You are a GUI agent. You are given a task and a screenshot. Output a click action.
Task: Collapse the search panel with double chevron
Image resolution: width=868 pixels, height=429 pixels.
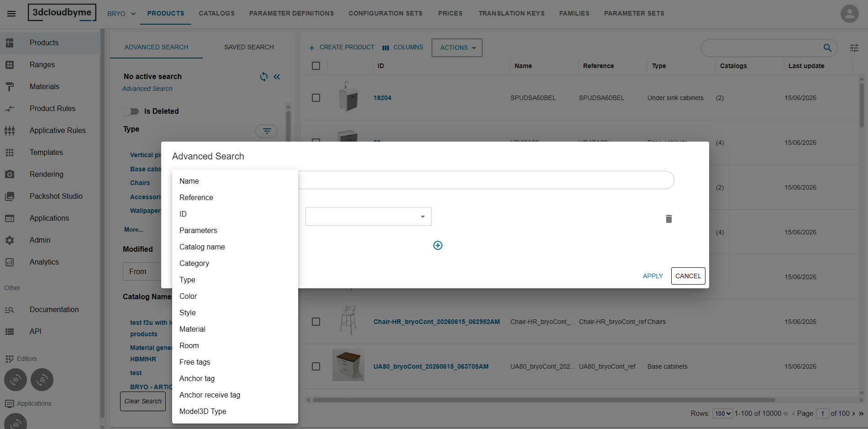(x=277, y=77)
